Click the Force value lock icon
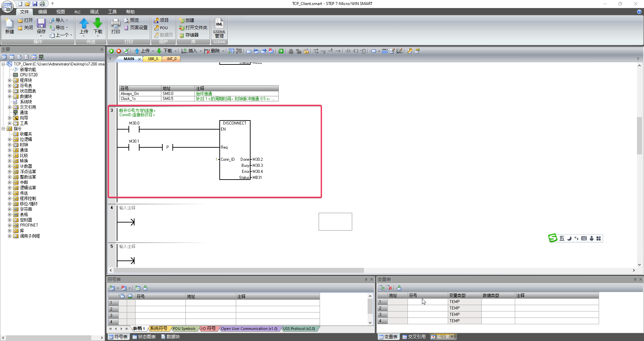The width and height of the screenshot is (644, 341). tap(291, 51)
